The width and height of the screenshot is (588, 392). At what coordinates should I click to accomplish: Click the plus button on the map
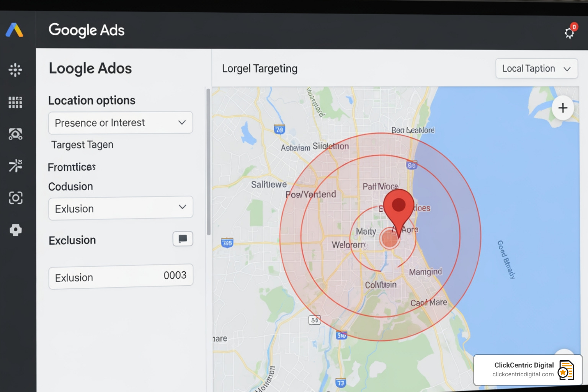(x=563, y=108)
